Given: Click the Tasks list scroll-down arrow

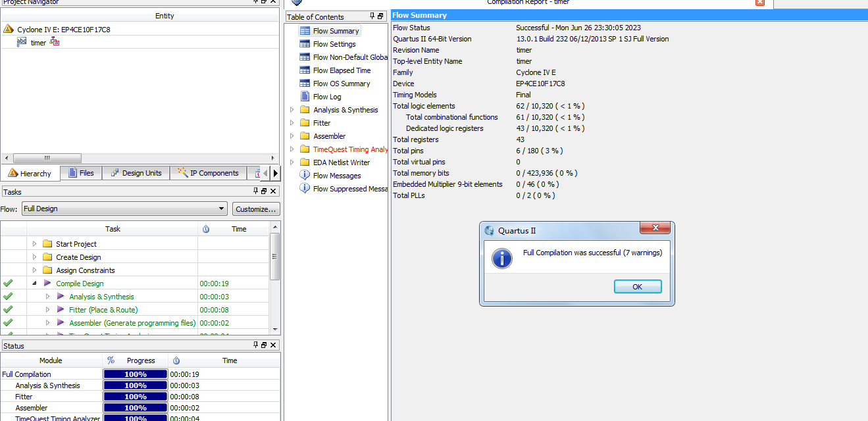Looking at the screenshot, I should click(276, 328).
